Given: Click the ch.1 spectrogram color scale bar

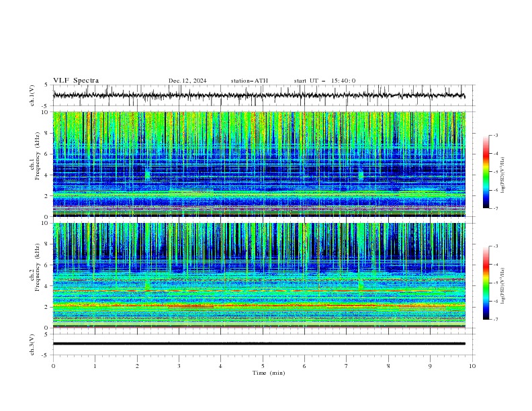Looking at the screenshot, I should (x=486, y=172).
